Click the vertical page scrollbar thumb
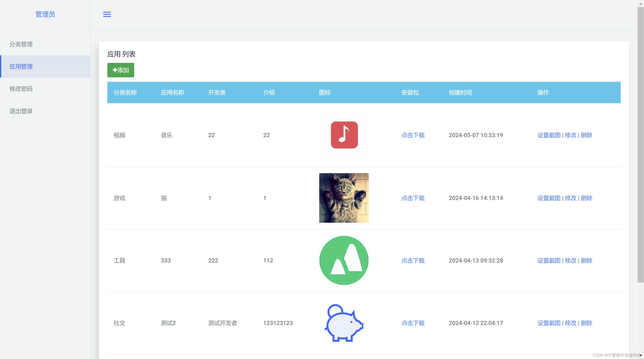This screenshot has height=359, width=644. pyautogui.click(x=640, y=145)
